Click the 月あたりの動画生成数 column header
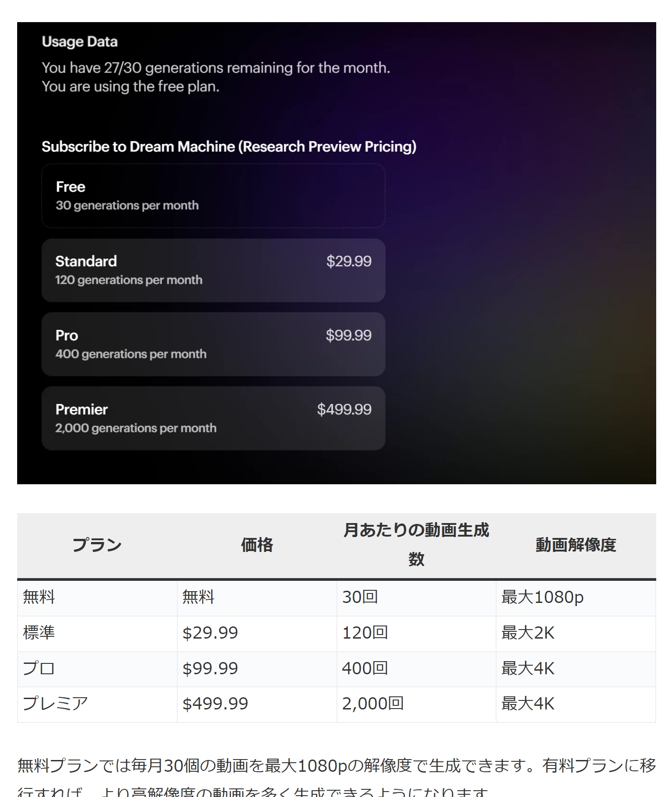This screenshot has height=797, width=672. coord(416,545)
